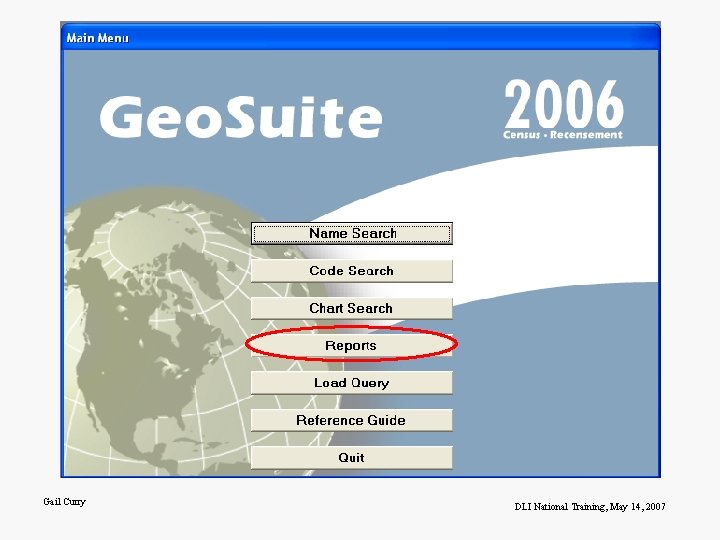The image size is (720, 540).
Task: Open the Code Search function
Action: point(352,271)
